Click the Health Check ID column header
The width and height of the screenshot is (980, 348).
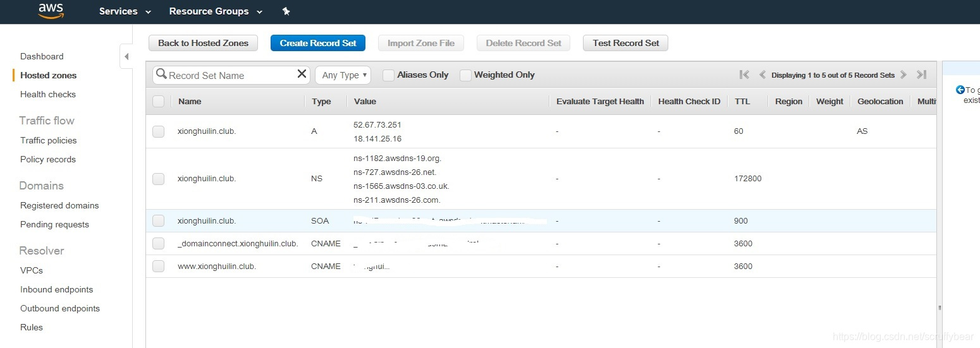tap(689, 101)
